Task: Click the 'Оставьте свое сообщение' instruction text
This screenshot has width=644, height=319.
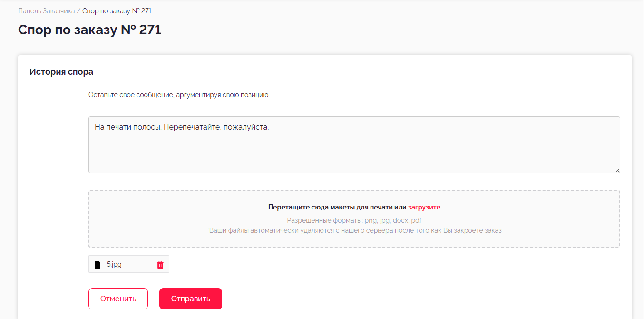Action: pyautogui.click(x=178, y=95)
